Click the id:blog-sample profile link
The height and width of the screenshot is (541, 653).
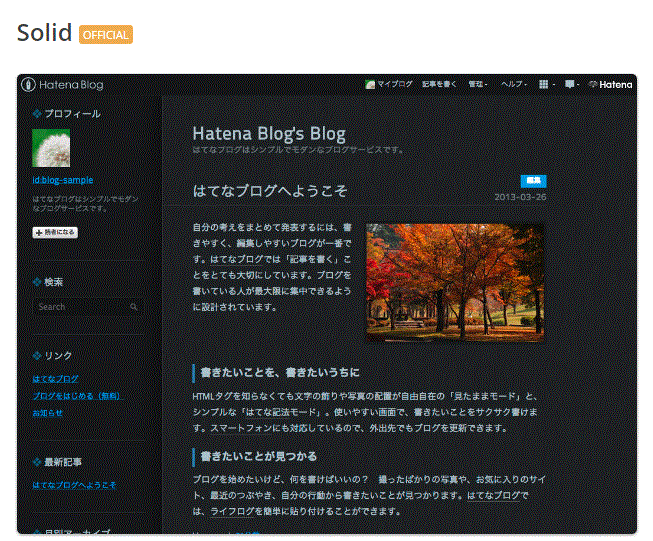coord(63,180)
